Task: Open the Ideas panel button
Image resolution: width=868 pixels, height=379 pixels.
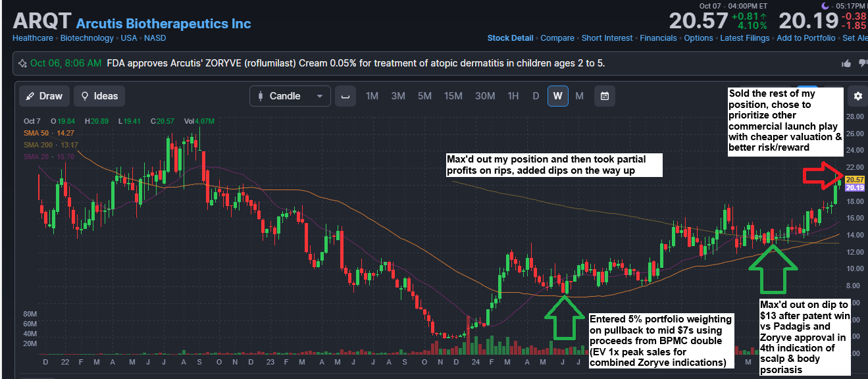Action: (x=99, y=96)
